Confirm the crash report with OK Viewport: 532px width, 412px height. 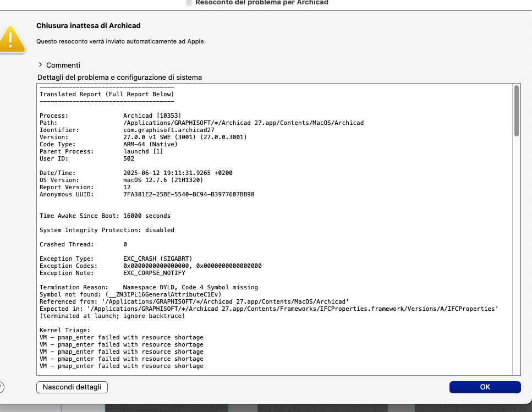[x=485, y=387]
